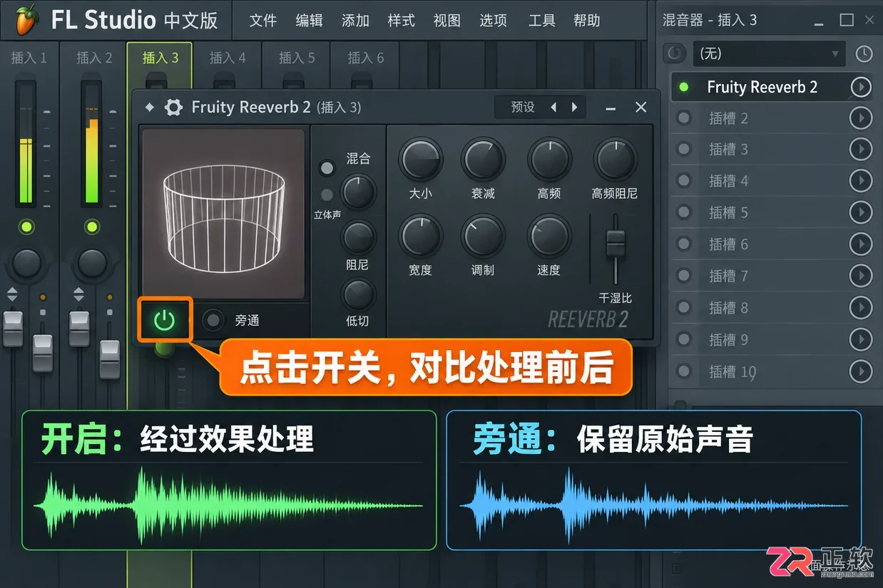Open the 样式 menu
The image size is (883, 588).
[x=401, y=21]
